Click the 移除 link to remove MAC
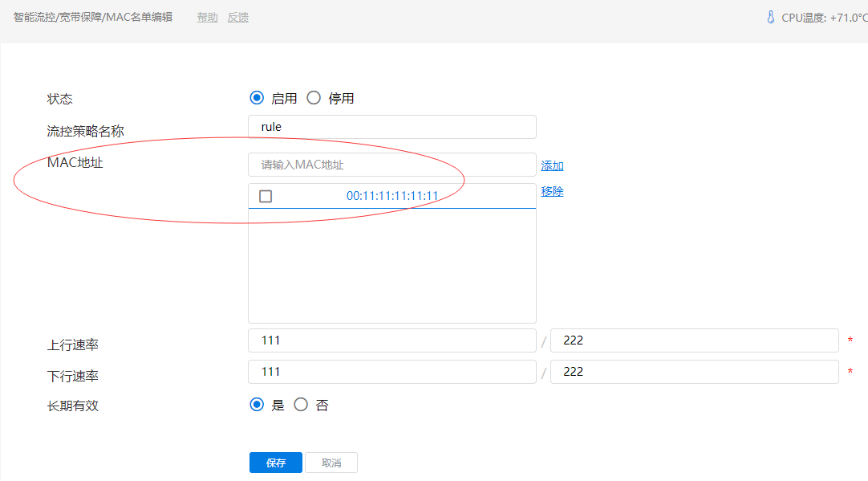The width and height of the screenshot is (868, 481). (x=552, y=191)
